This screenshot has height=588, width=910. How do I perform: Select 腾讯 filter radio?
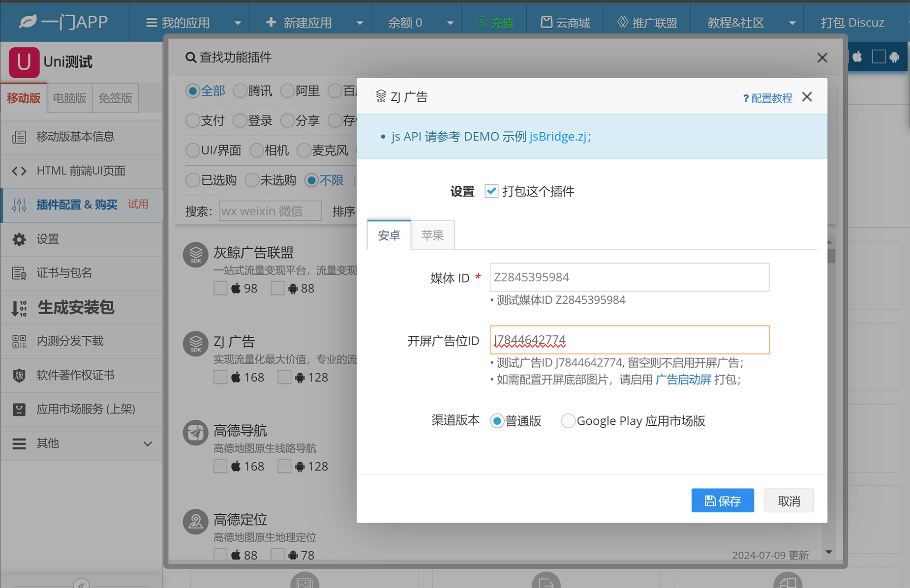pos(240,91)
